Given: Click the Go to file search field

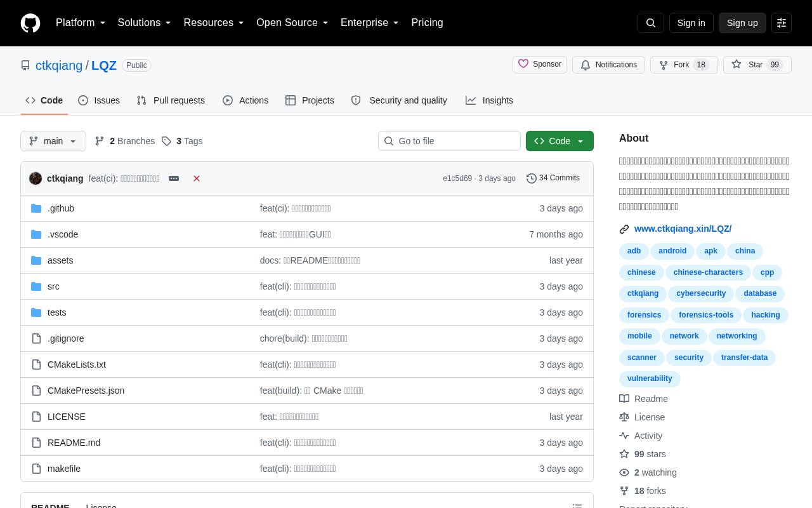Looking at the screenshot, I should tap(449, 141).
